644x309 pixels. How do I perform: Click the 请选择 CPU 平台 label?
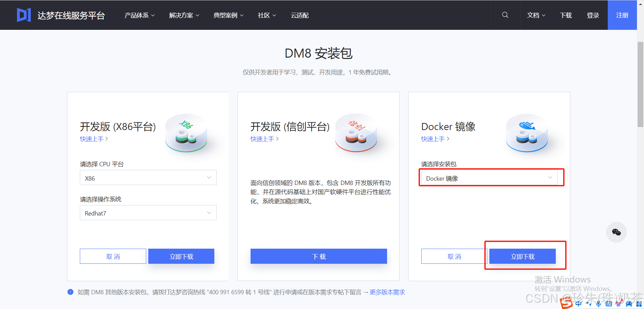point(102,164)
